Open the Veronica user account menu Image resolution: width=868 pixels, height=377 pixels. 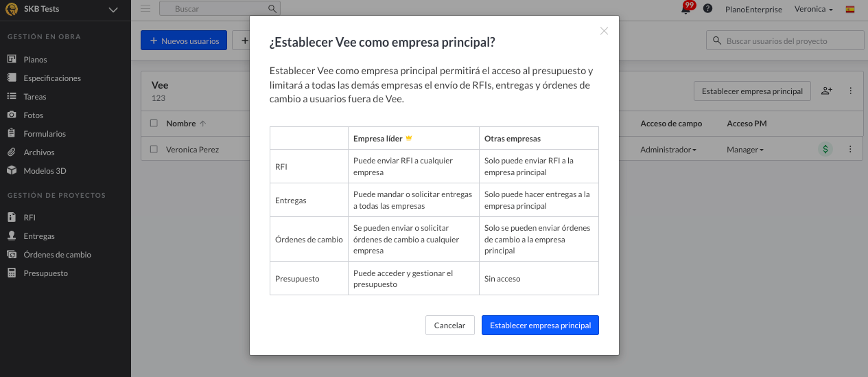tap(813, 10)
